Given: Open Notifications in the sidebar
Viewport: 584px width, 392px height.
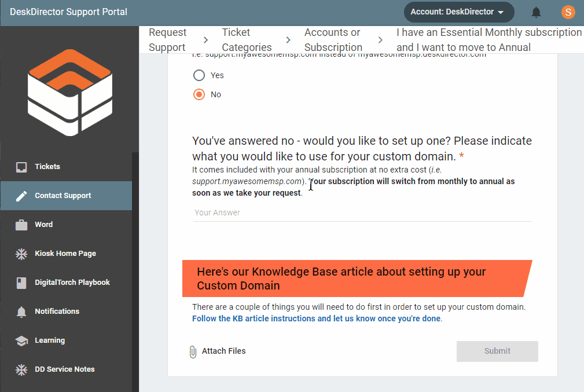Looking at the screenshot, I should tap(67, 312).
